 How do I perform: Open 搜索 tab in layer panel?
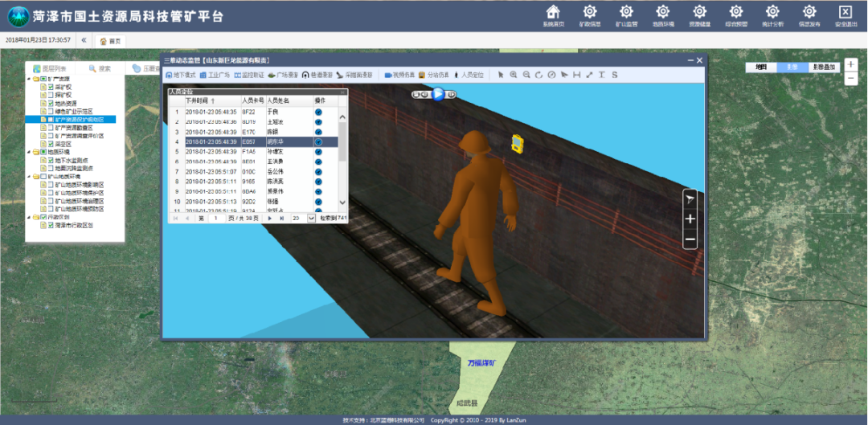pyautogui.click(x=100, y=68)
